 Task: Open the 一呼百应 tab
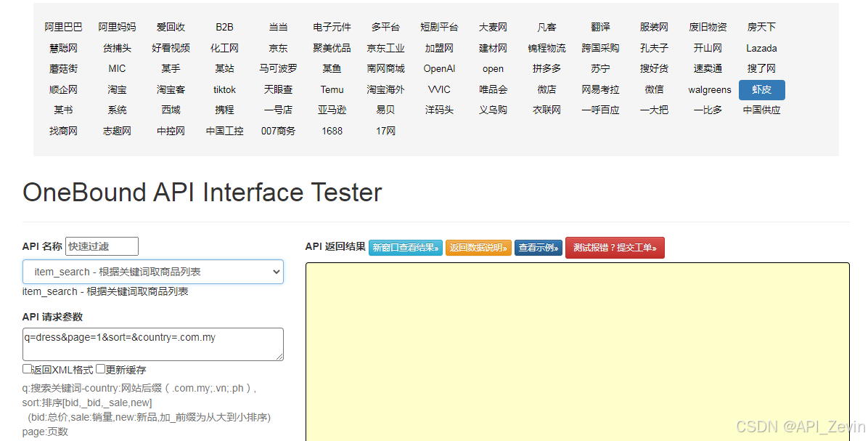coord(600,110)
